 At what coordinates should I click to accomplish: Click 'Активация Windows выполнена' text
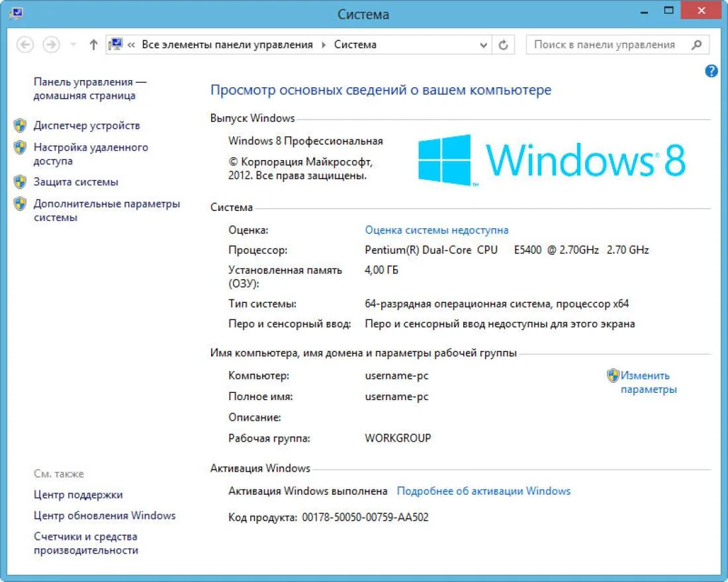307,491
